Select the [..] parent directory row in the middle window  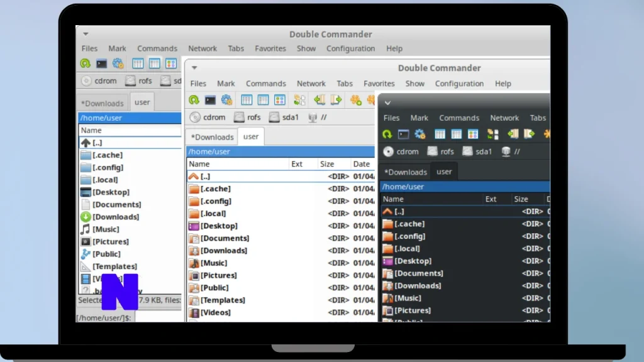tap(281, 177)
